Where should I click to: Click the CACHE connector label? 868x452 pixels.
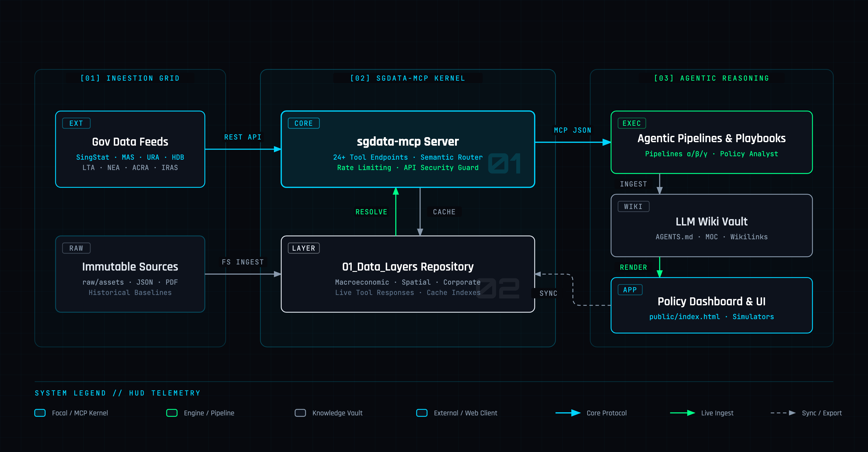(x=444, y=212)
